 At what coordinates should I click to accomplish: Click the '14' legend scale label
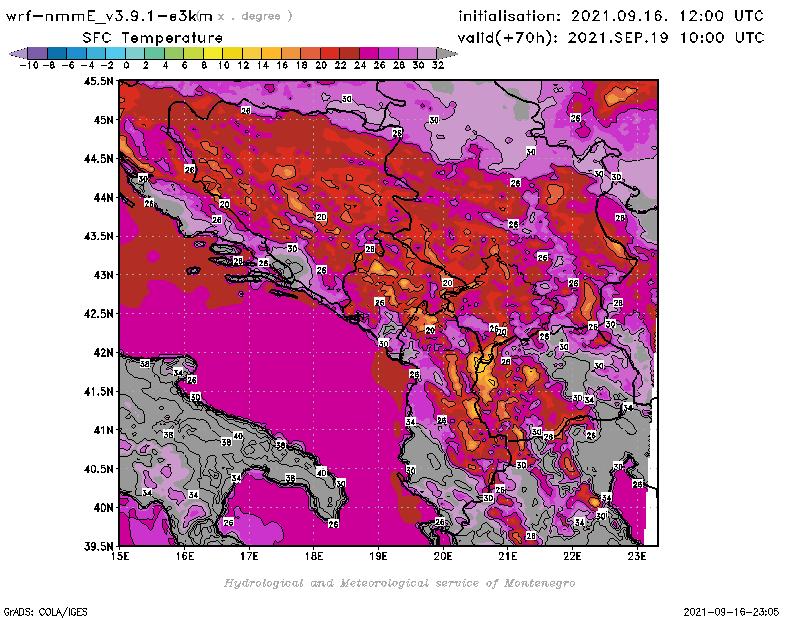click(263, 65)
